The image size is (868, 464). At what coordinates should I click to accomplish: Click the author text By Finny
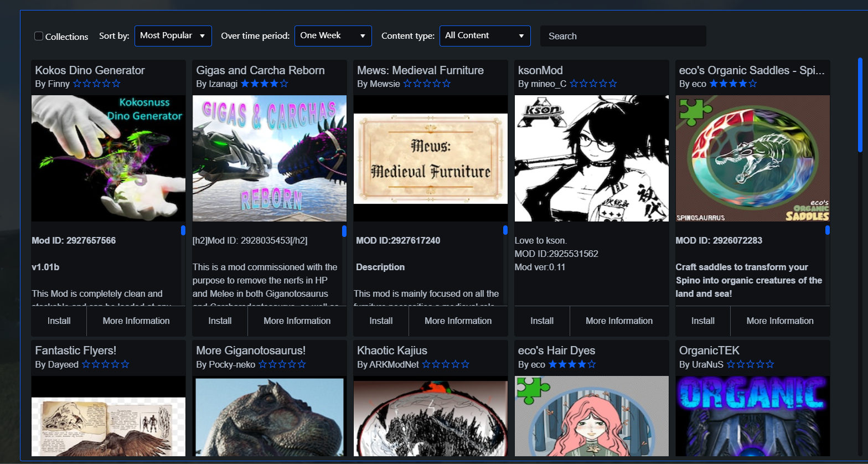point(53,84)
